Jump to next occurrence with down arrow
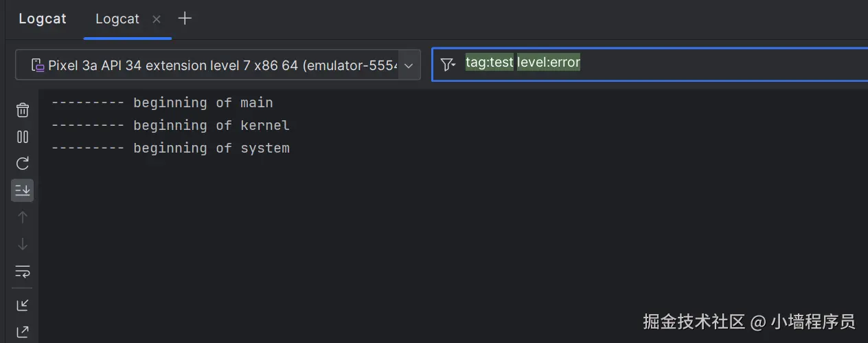Image resolution: width=868 pixels, height=343 pixels. tap(23, 244)
